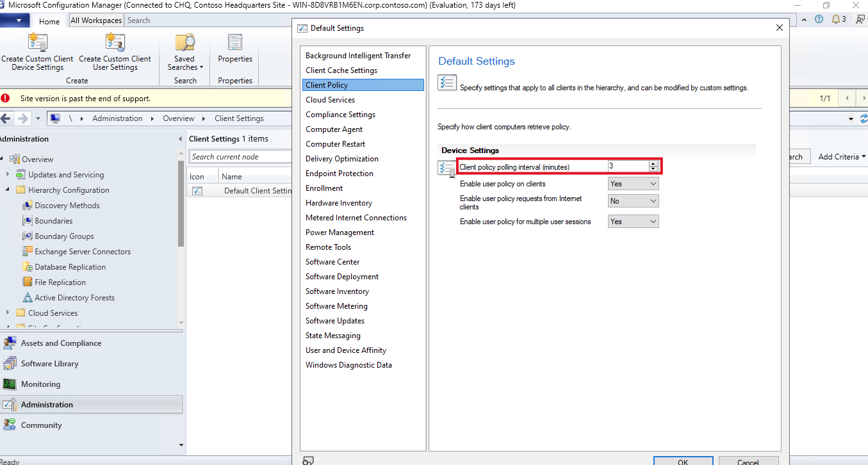
Task: Select the Client Policy category
Action: 363,85
